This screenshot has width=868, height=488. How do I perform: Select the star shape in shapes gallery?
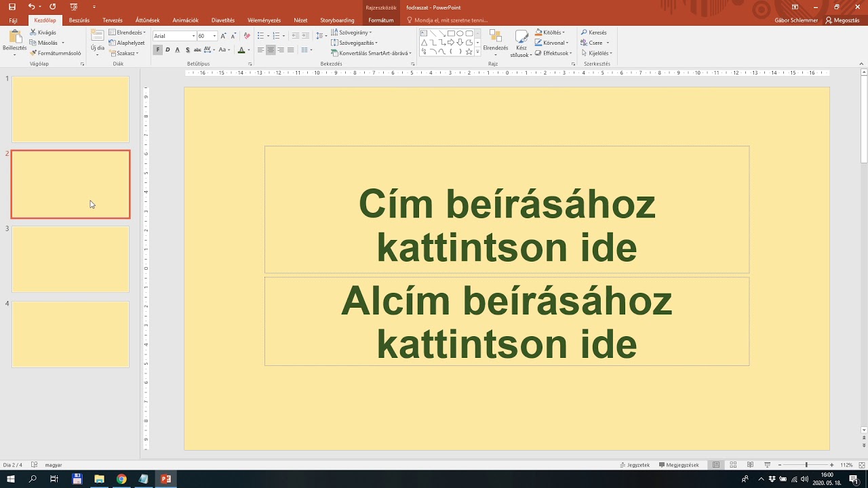469,52
